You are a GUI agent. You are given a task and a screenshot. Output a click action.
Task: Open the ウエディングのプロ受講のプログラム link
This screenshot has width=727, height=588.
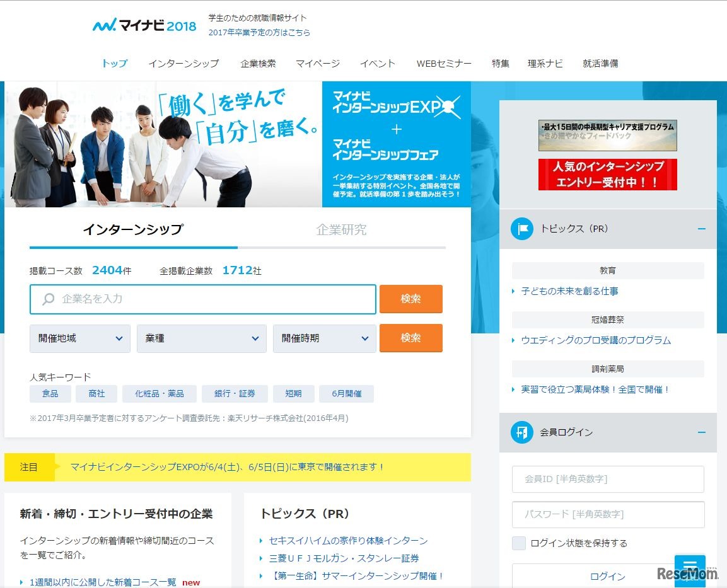[x=596, y=340]
